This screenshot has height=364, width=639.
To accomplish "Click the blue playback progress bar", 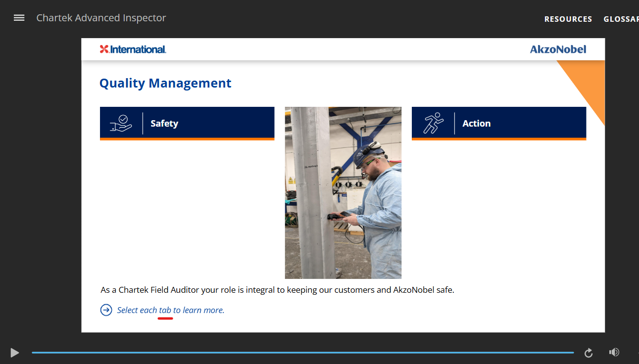I will tap(303, 353).
